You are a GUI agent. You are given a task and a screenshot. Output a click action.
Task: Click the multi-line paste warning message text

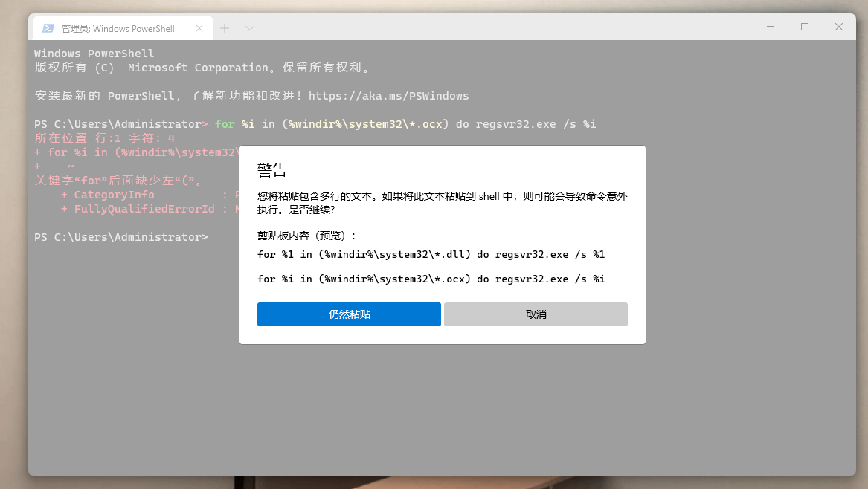(443, 202)
